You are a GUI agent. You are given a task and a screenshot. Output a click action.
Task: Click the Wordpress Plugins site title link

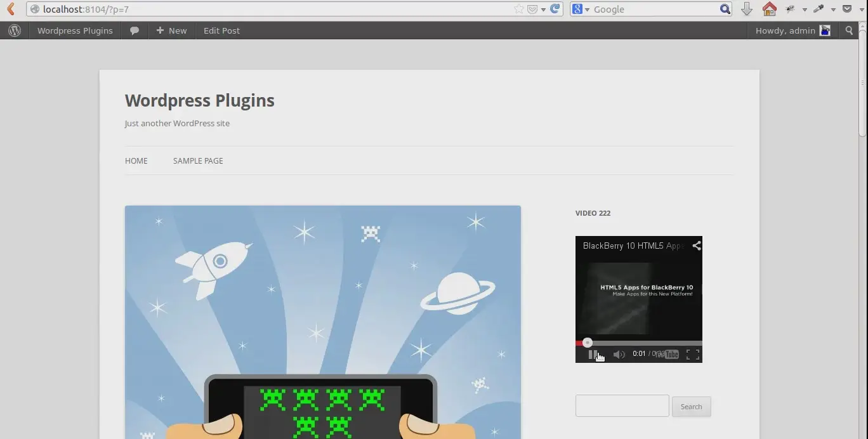(200, 100)
